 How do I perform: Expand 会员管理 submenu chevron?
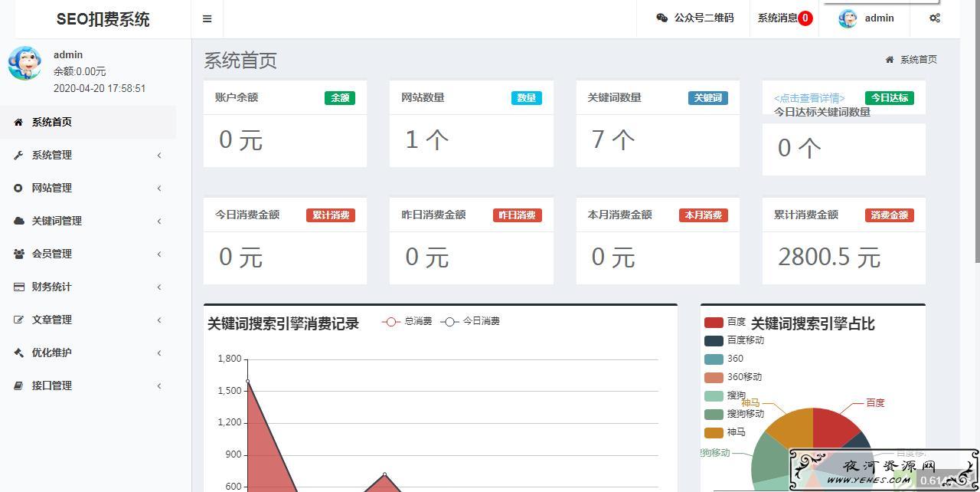click(159, 254)
